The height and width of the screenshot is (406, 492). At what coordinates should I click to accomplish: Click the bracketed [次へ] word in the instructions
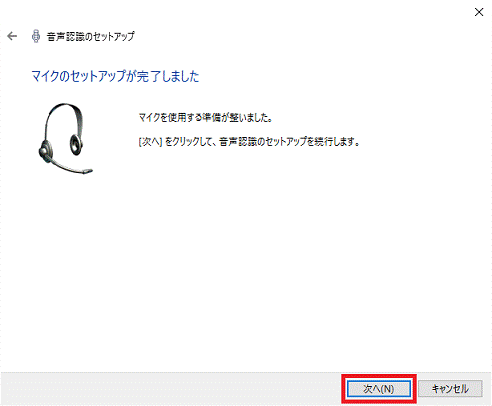[x=150, y=142]
